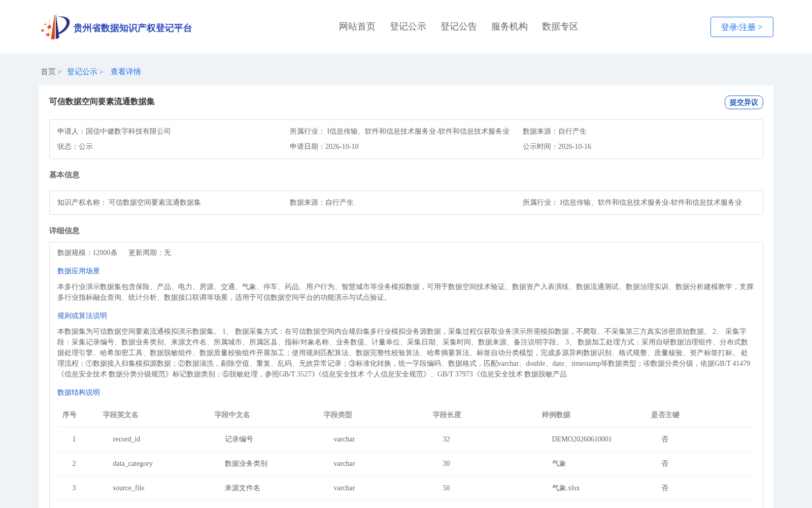Click 状态：公示 text
812x508 pixels.
[75, 146]
